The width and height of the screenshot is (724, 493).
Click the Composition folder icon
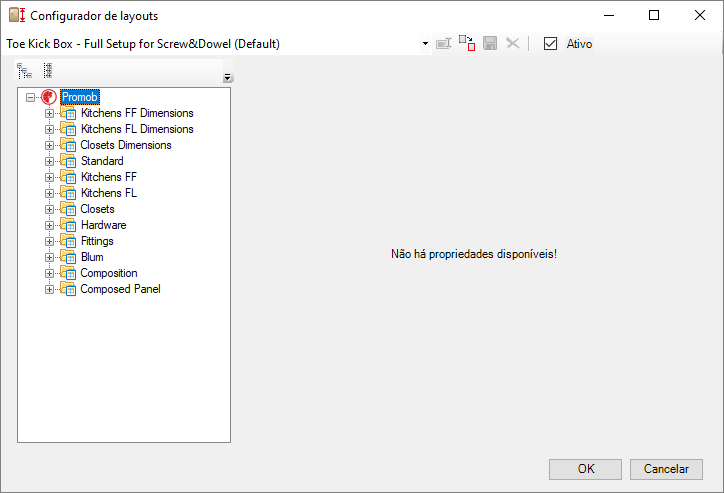[x=68, y=273]
